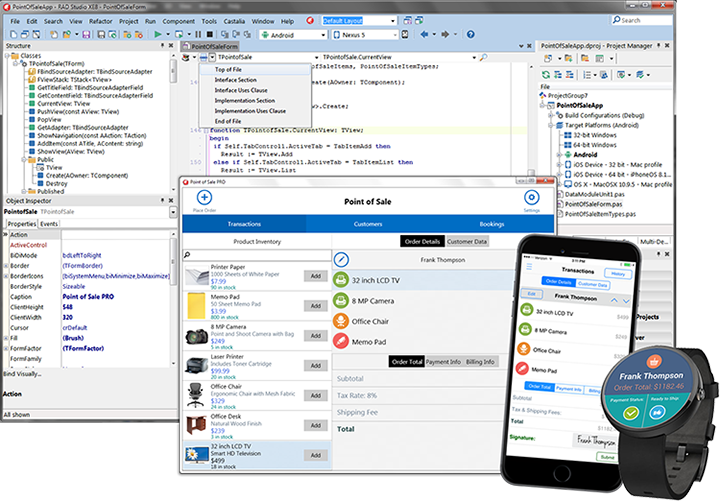Click the green Run arrow icon
Image resolution: width=720 pixels, height=501 pixels.
[158, 34]
